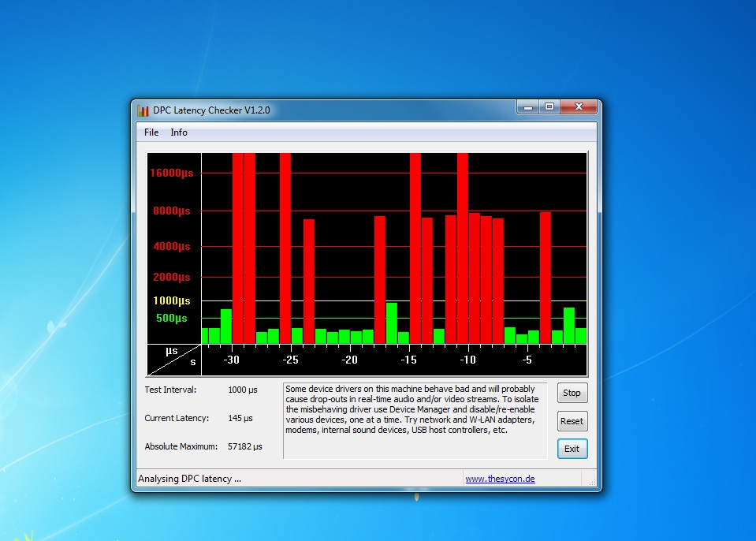Click the 8000µs axis label
This screenshot has height=541, width=756.
pos(172,211)
